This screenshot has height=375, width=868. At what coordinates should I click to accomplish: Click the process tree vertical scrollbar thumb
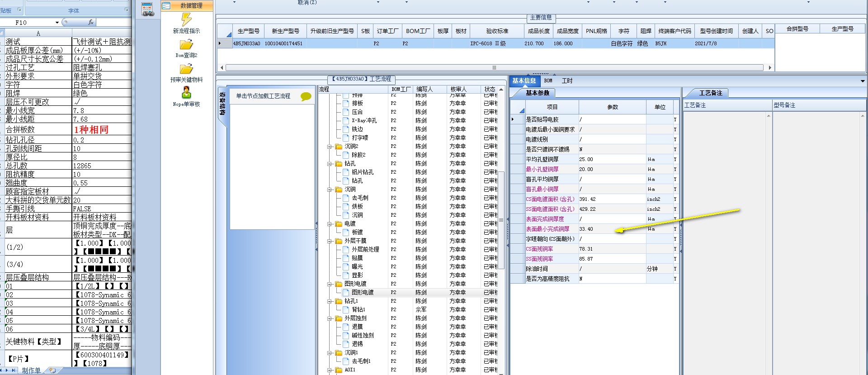pyautogui.click(x=501, y=220)
